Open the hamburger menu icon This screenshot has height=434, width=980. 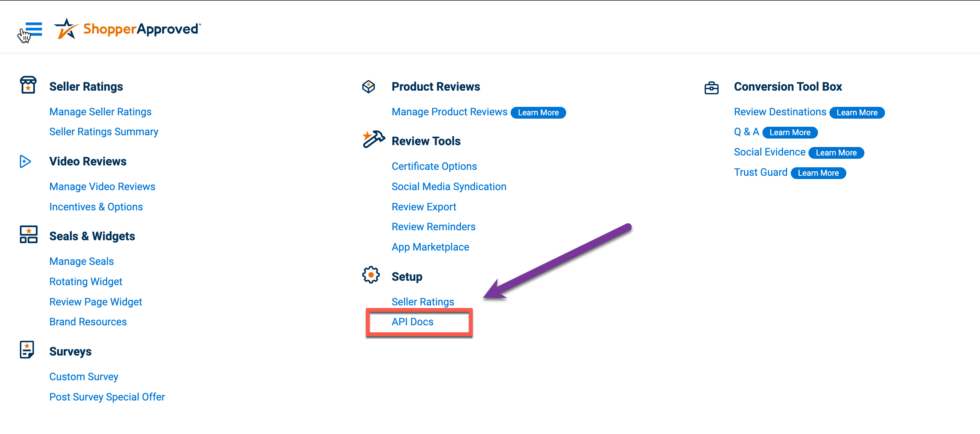(x=34, y=29)
